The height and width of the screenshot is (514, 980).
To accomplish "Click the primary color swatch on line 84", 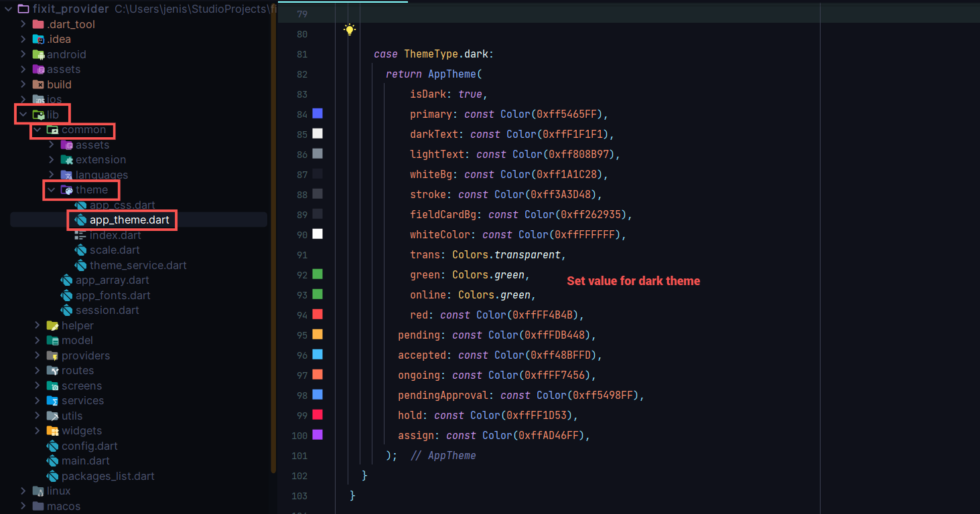I will click(318, 114).
